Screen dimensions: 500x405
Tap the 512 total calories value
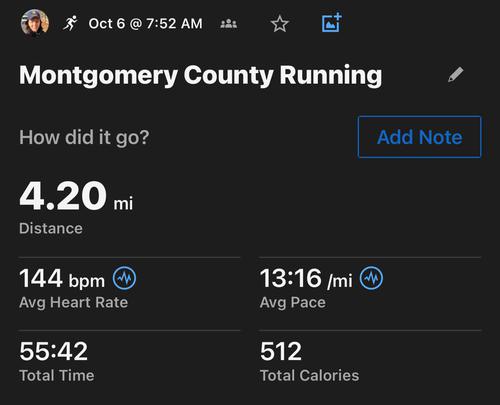[281, 351]
